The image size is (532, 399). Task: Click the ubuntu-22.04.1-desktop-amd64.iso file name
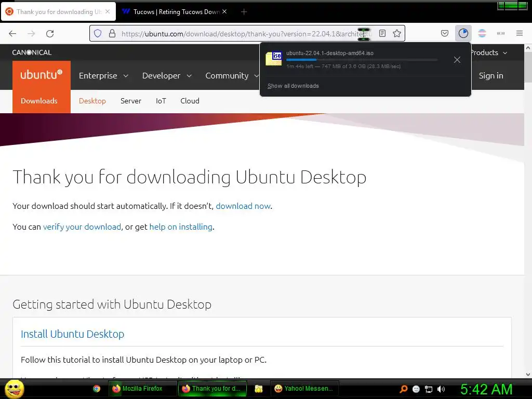pos(330,53)
